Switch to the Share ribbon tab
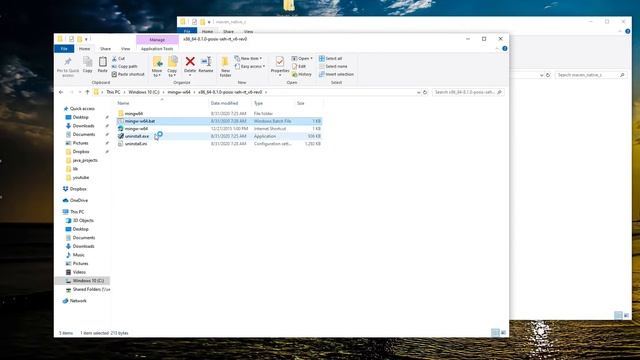The height and width of the screenshot is (360, 640). [105, 49]
